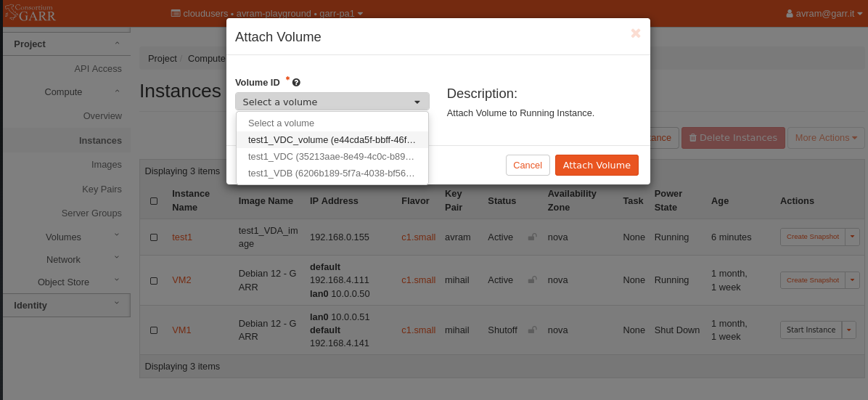Click the orange Attach Volume button
The width and height of the screenshot is (868, 400).
597,165
